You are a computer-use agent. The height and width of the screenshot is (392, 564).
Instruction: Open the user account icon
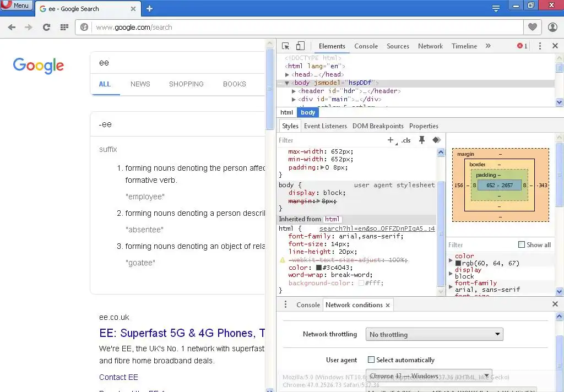[x=552, y=27]
